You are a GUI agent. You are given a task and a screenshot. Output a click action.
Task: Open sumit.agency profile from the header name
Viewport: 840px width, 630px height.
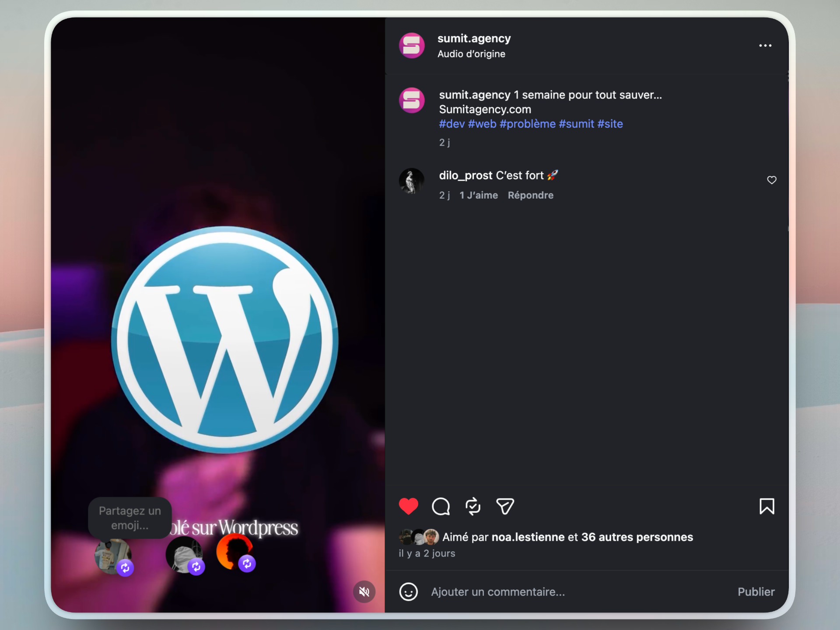pyautogui.click(x=474, y=38)
